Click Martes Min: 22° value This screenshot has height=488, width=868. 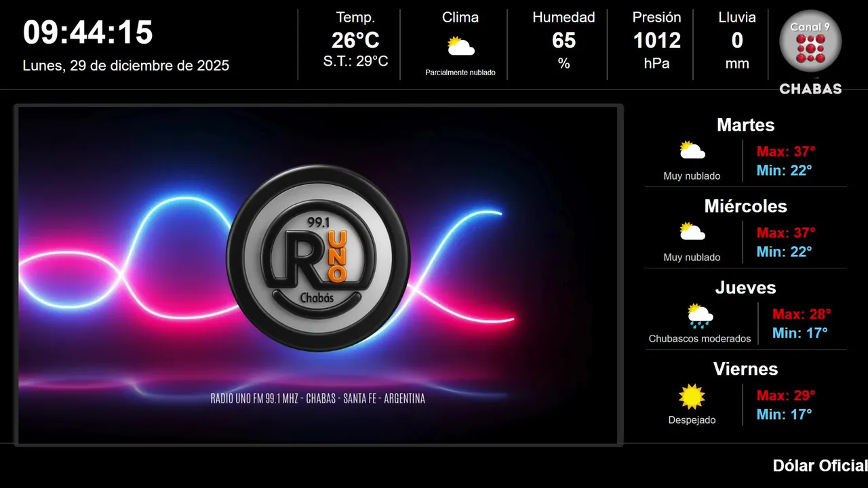pos(785,170)
